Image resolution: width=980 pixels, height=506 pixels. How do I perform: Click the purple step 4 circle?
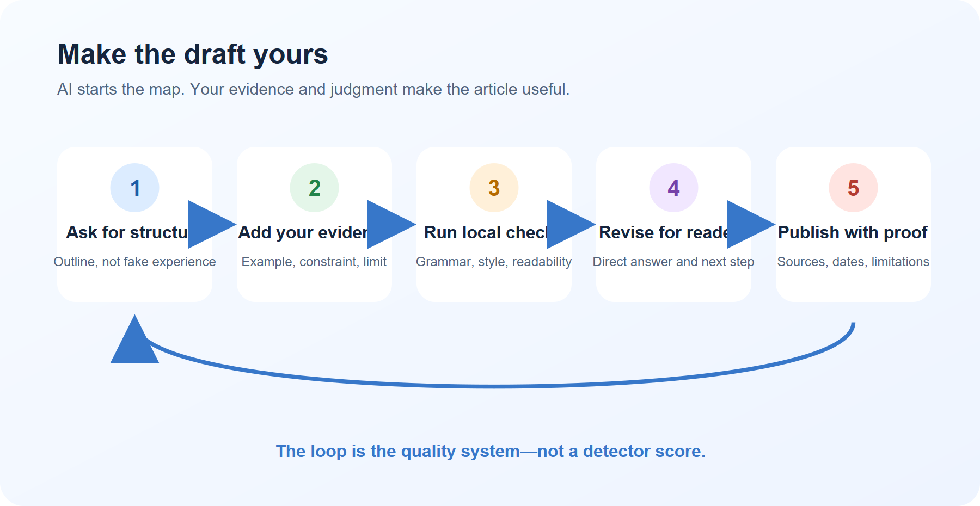pos(673,188)
